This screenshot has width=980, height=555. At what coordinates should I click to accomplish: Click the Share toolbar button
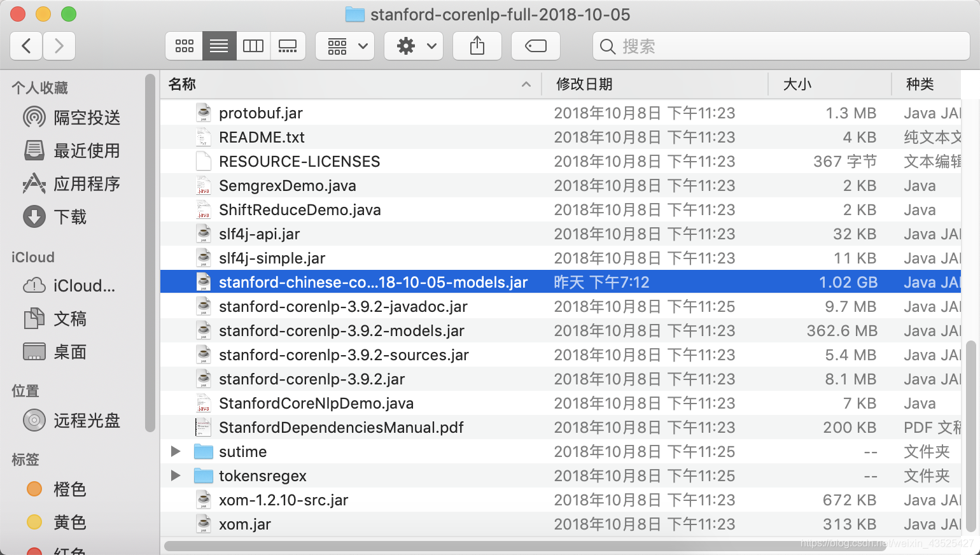click(x=477, y=46)
